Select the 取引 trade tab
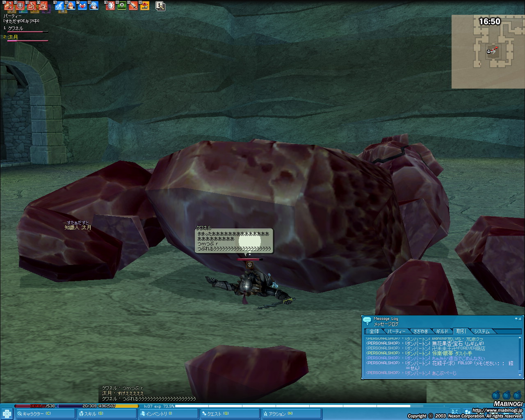525x420 pixels. pos(461,331)
